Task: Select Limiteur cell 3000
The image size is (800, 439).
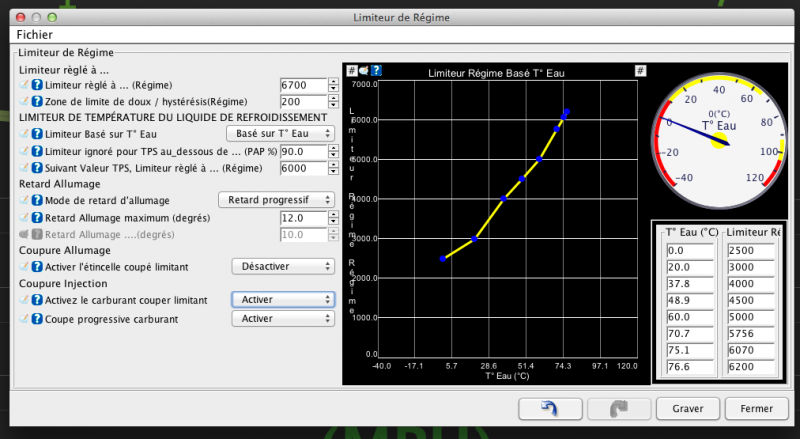Action: click(751, 267)
